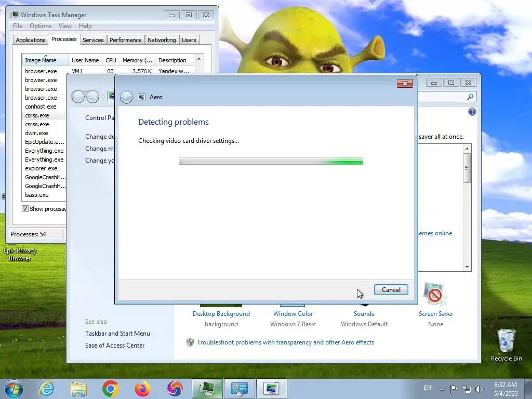Viewport: 532px width, 399px height.
Task: Switch to Control Panel taskbar button
Action: pyautogui.click(x=239, y=389)
